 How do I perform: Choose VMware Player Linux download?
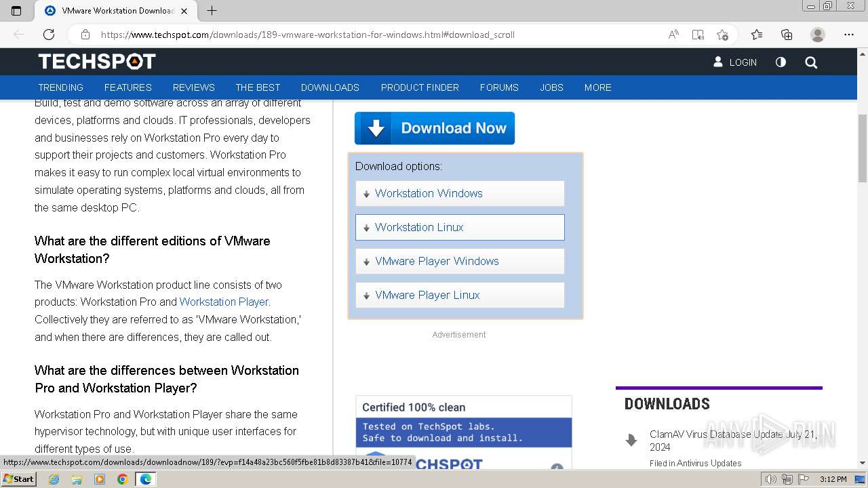(460, 295)
